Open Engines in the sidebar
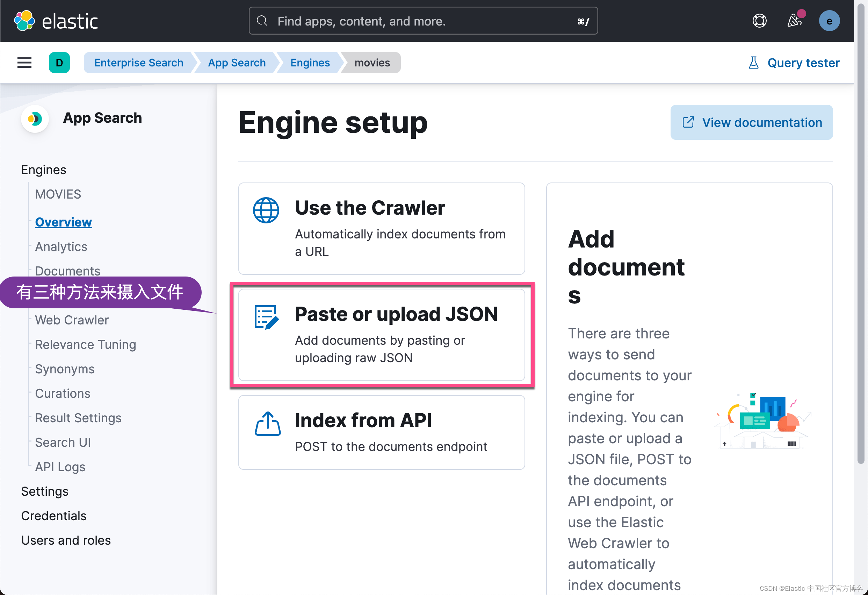 click(44, 170)
